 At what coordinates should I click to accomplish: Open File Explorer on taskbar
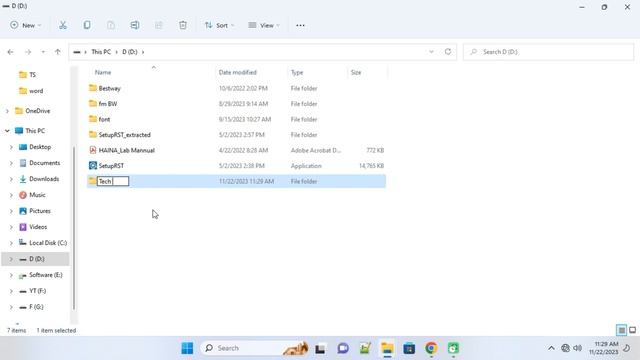click(387, 349)
